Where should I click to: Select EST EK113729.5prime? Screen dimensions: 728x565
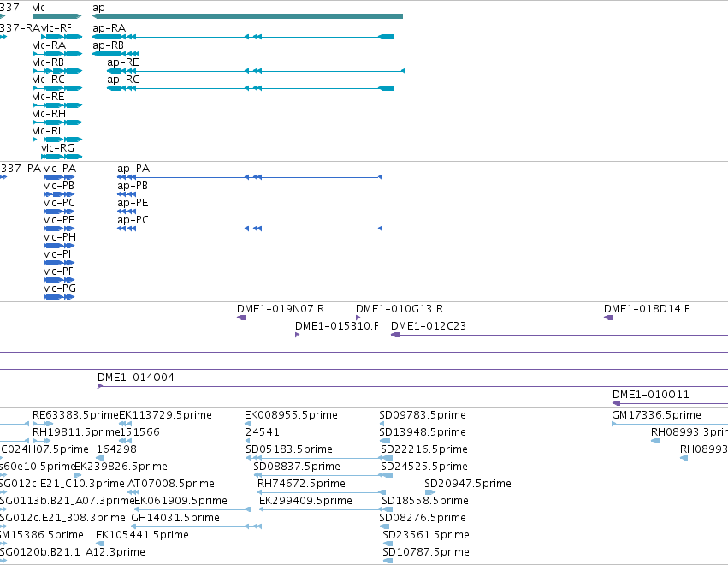(x=166, y=415)
